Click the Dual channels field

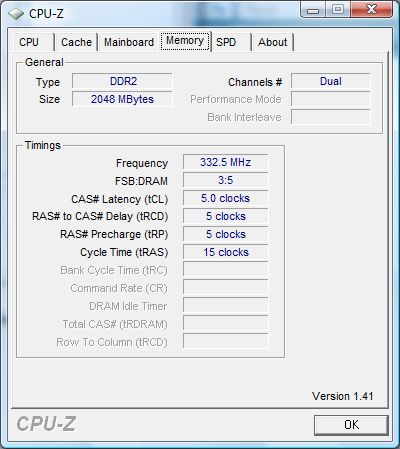coord(331,81)
